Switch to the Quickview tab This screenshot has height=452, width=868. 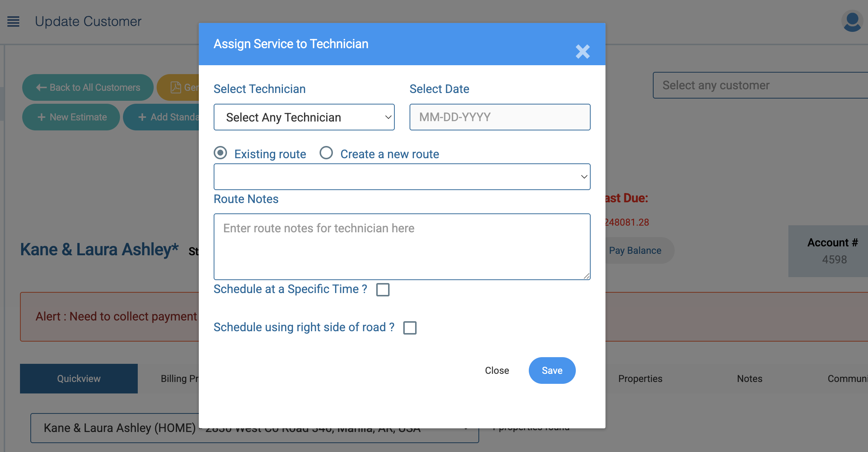(79, 379)
